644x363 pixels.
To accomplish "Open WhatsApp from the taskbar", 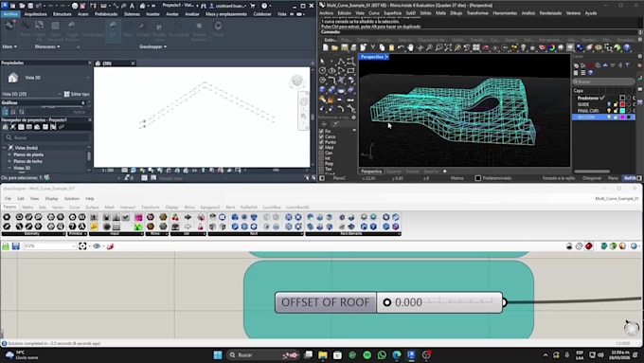I will pyautogui.click(x=382, y=354).
